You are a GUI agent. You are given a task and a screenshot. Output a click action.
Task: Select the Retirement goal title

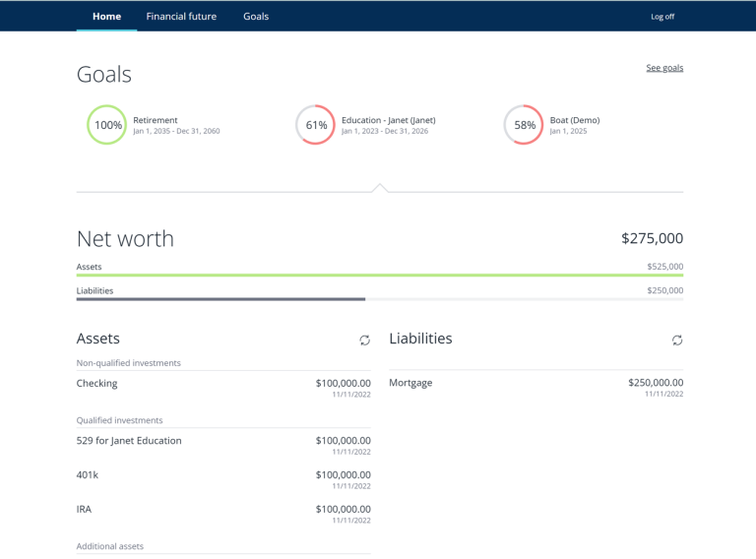coord(156,120)
